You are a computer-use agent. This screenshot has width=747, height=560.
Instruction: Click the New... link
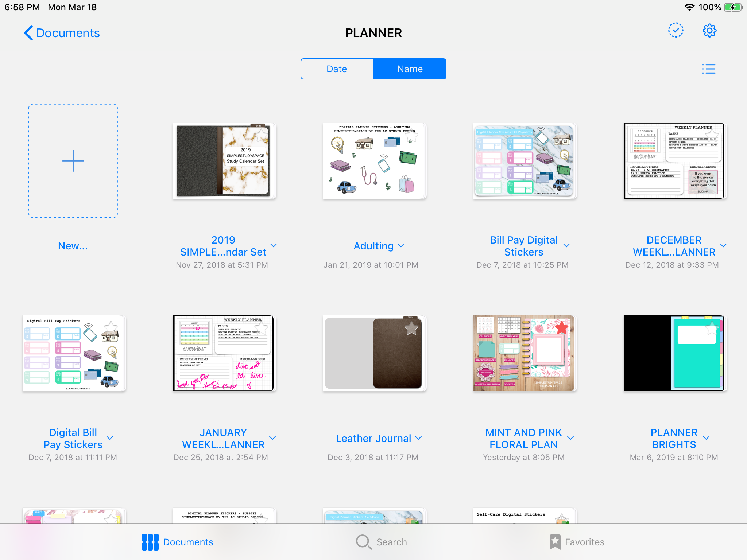coord(73,246)
